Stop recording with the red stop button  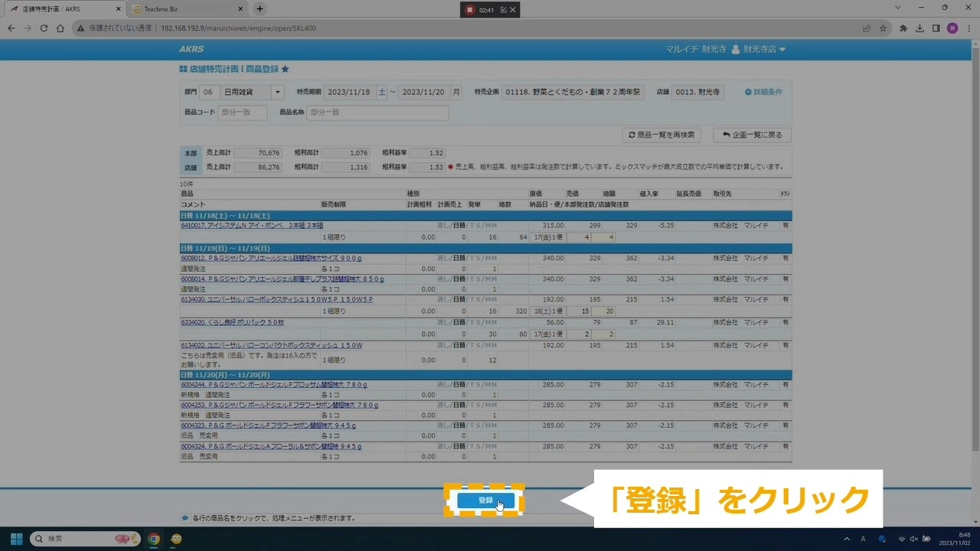[469, 10]
